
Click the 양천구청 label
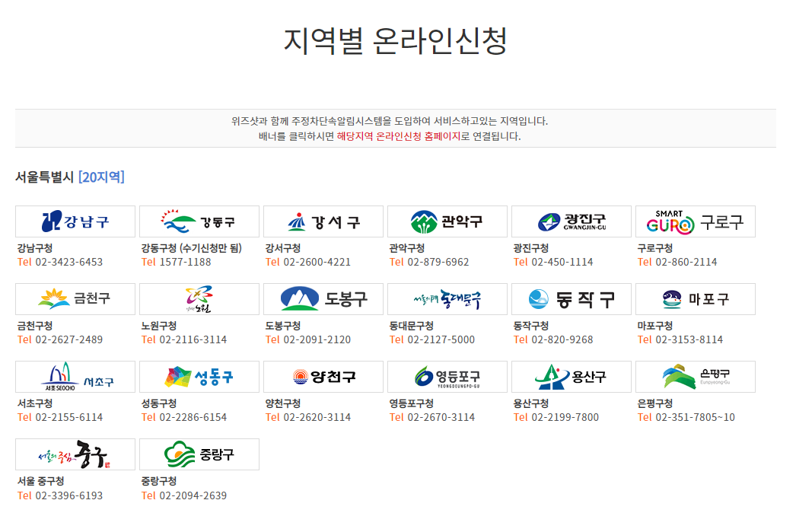tap(283, 403)
